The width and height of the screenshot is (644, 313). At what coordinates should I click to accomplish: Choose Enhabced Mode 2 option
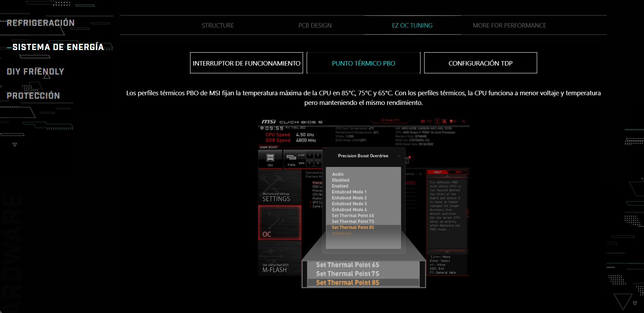coord(349,198)
